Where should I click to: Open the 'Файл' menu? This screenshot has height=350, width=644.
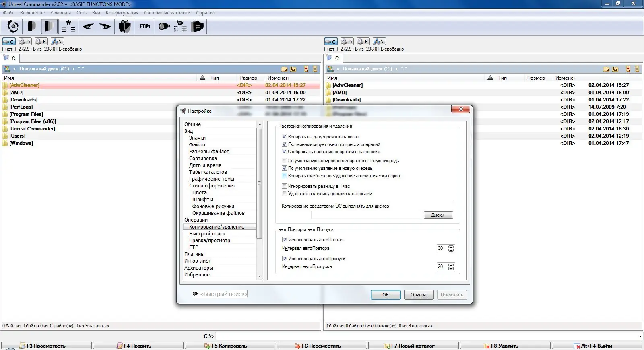click(8, 13)
